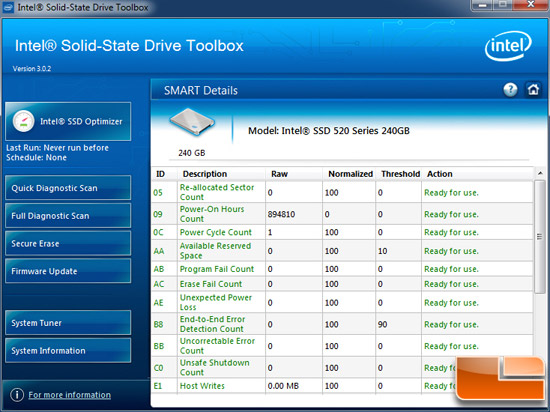Click Ready for use in Power-On Hours row

click(451, 214)
